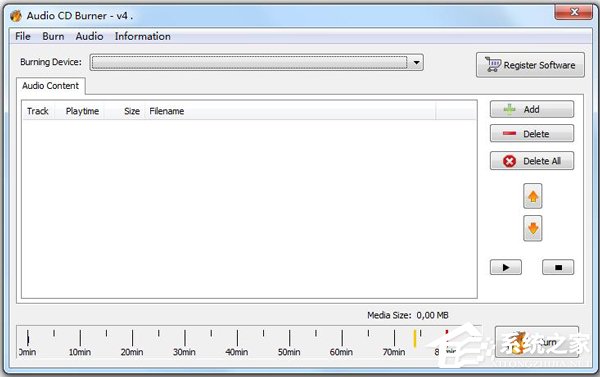
Task: Open the Burn menu
Action: (53, 36)
